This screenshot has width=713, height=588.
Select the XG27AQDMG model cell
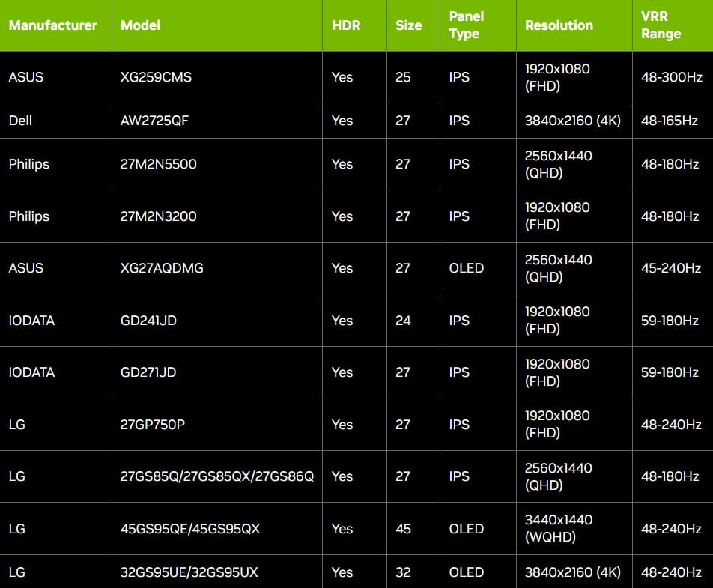(x=162, y=268)
